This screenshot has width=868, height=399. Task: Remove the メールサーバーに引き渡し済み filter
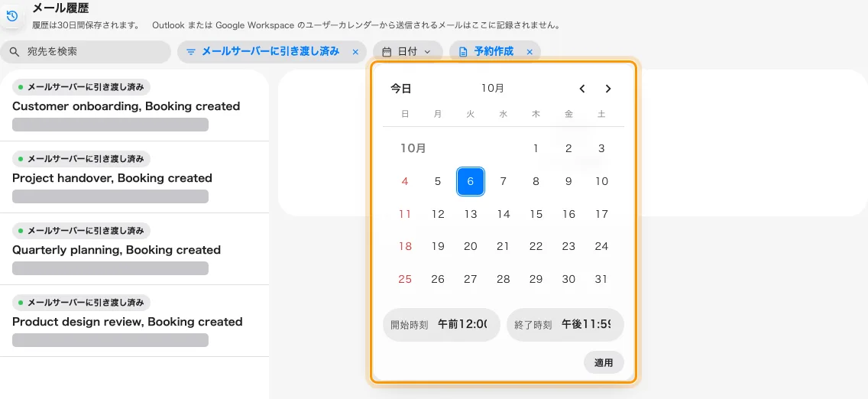355,52
